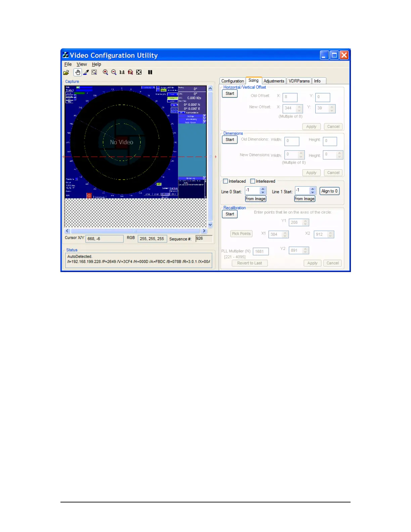Click the PLL Multiplier (N) field

click(x=261, y=251)
